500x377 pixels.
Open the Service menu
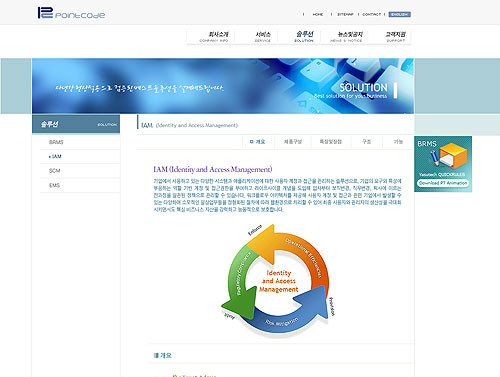click(x=263, y=36)
